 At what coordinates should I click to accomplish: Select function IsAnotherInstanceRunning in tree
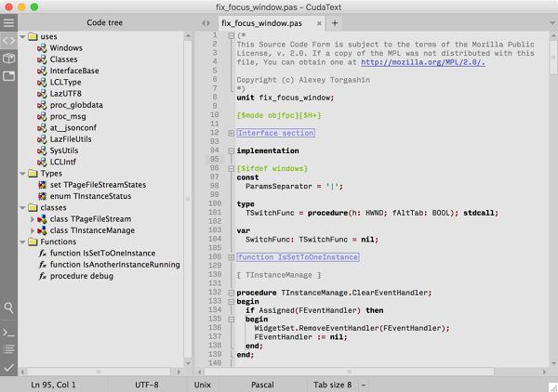(x=114, y=265)
